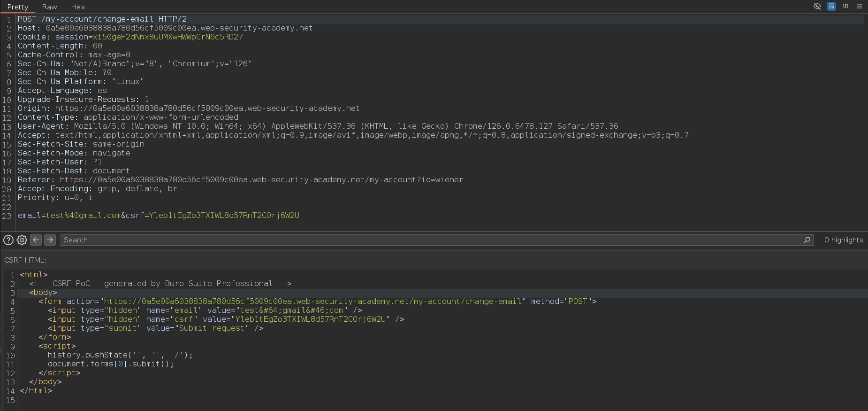
Task: Click the magnifier icon in search bar
Action: coord(807,240)
